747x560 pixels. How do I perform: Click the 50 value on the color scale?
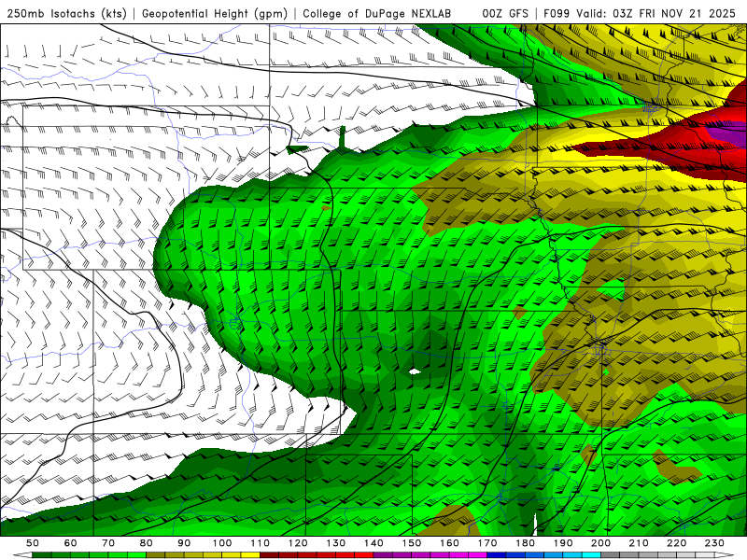click(33, 543)
